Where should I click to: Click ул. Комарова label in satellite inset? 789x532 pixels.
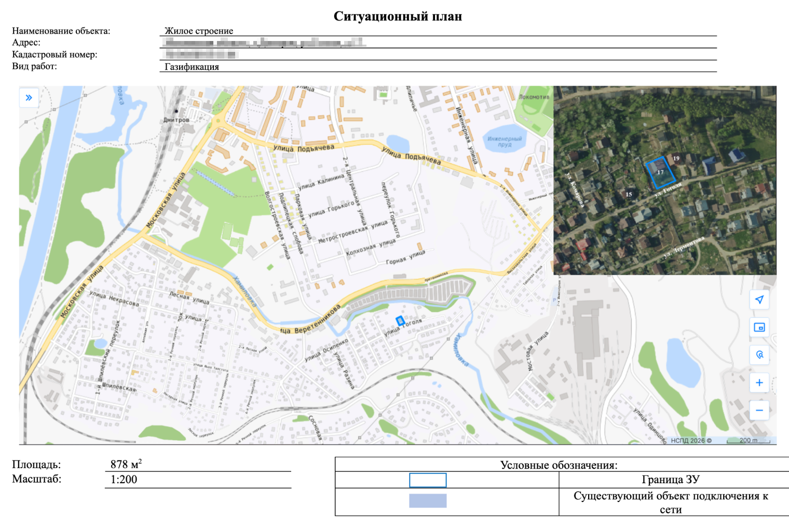(575, 190)
